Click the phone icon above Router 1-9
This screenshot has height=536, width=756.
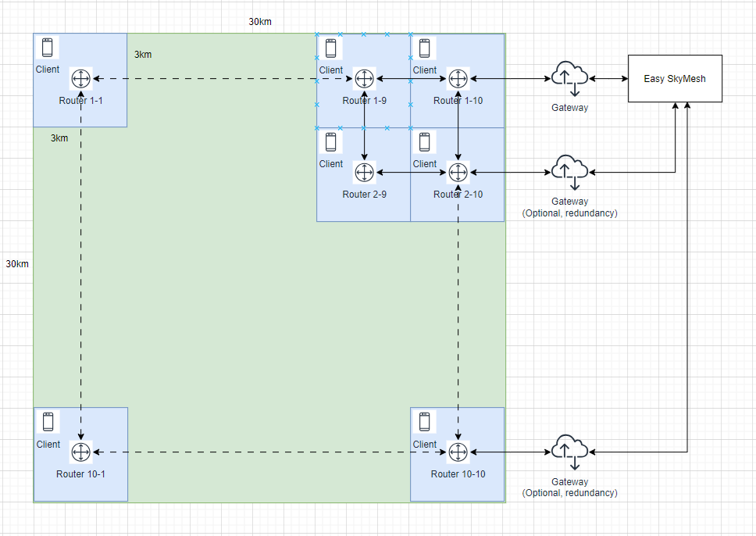[x=331, y=48]
